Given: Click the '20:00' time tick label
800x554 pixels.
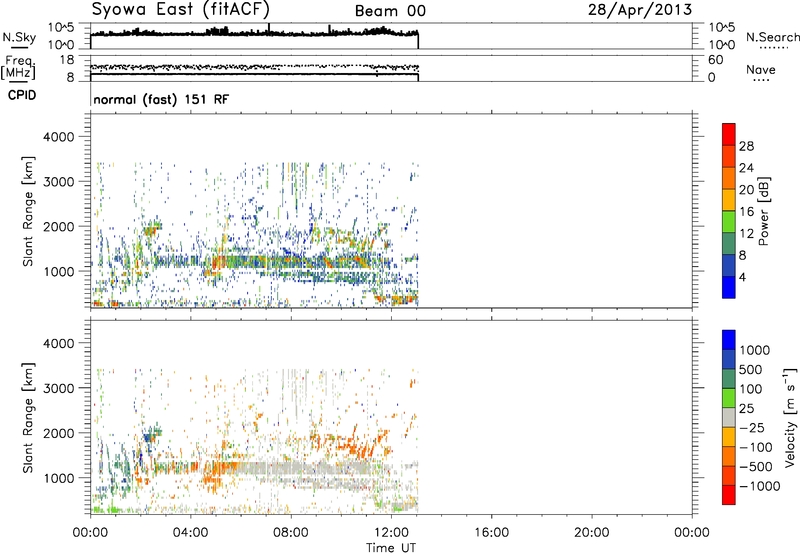Looking at the screenshot, I should (x=591, y=533).
